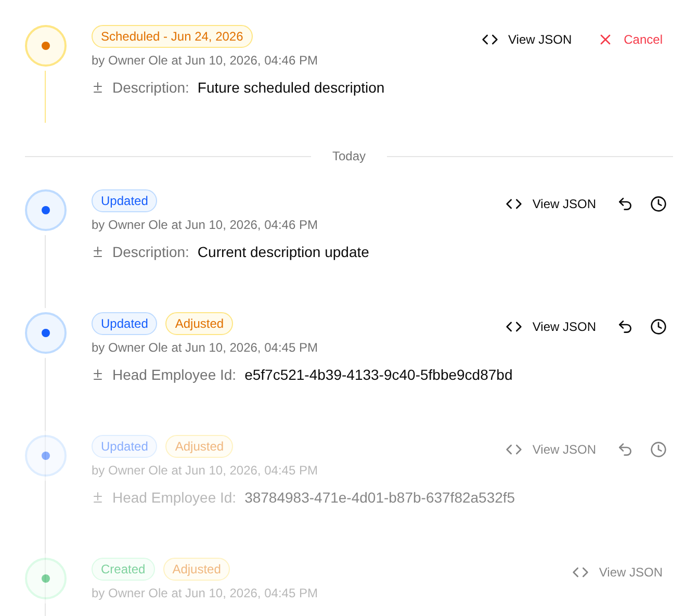This screenshot has height=616, width=698.
Task: Select timeline marker for Current description update
Action: coord(46,210)
